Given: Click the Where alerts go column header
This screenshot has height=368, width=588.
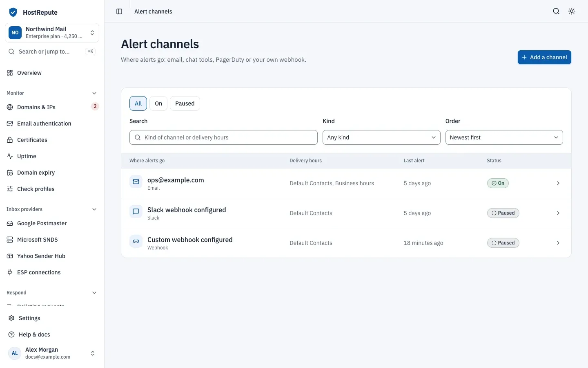Looking at the screenshot, I should 147,161.
